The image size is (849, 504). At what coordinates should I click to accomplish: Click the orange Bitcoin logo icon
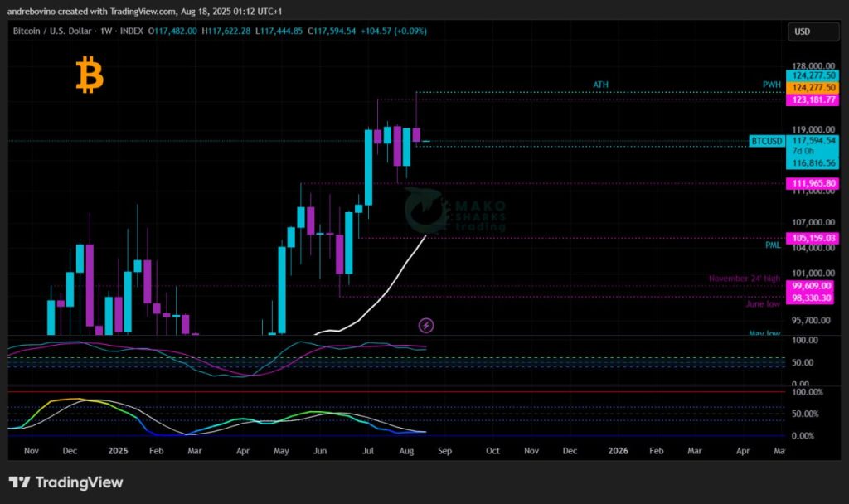pyautogui.click(x=90, y=75)
